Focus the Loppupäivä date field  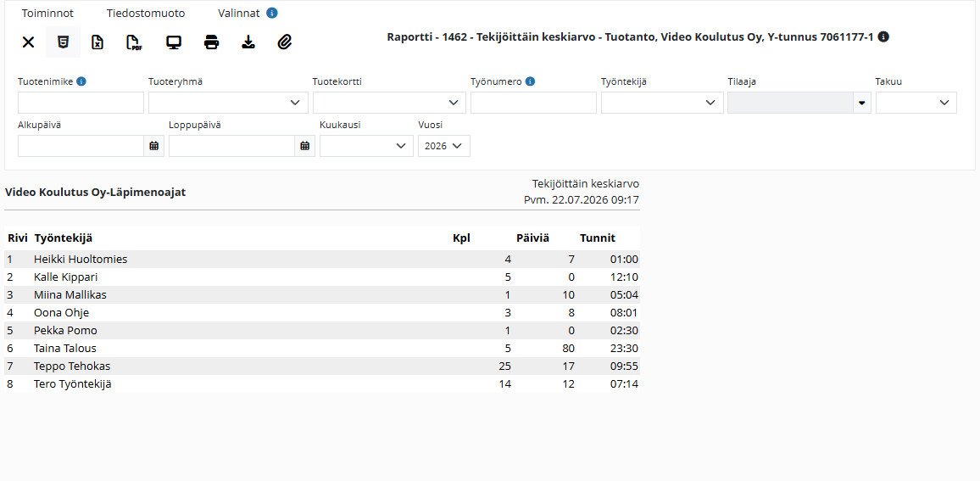click(x=232, y=146)
